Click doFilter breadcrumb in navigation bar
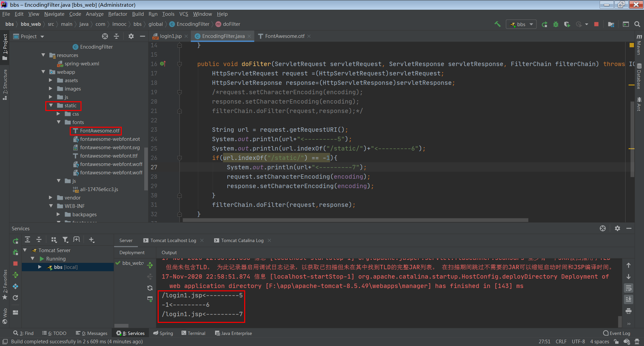 point(228,24)
